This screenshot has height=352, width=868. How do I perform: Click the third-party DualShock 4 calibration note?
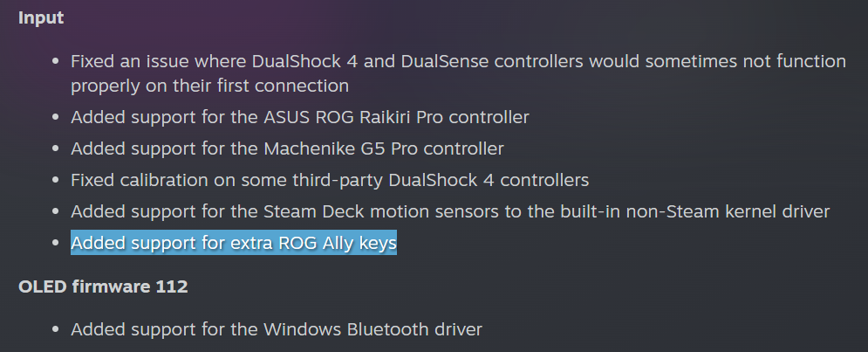[x=329, y=180]
